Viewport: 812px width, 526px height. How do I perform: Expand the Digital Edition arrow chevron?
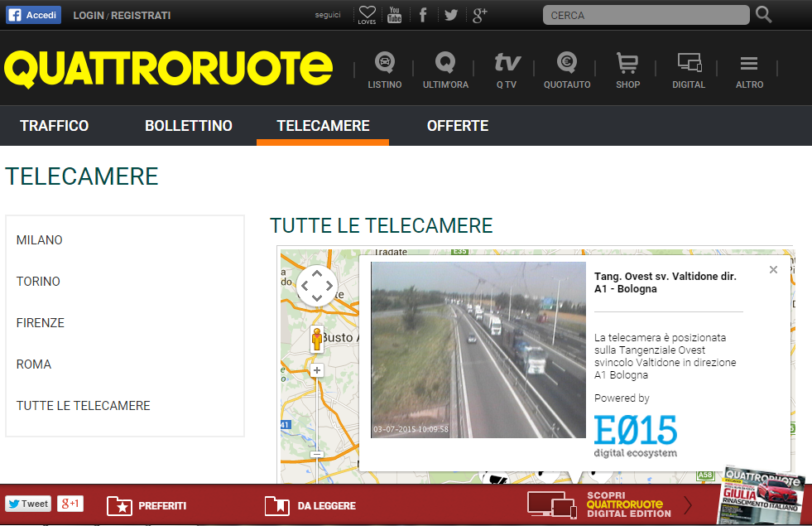[x=688, y=504]
